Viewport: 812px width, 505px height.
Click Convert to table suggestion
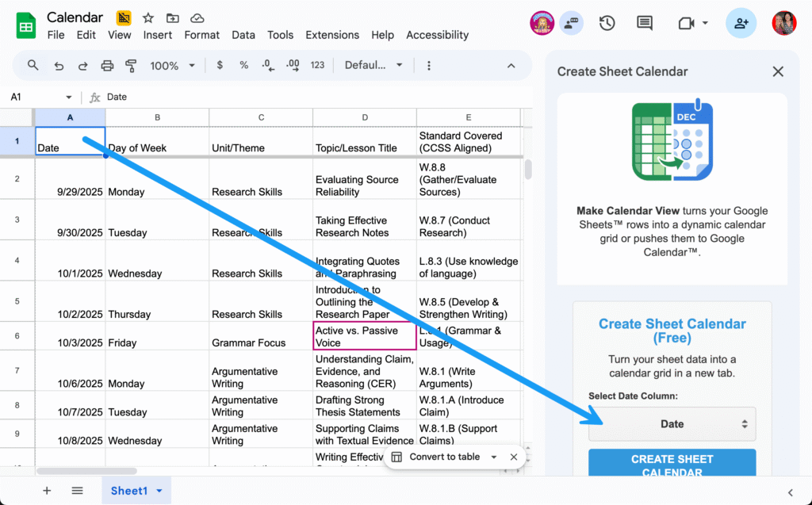tap(444, 457)
